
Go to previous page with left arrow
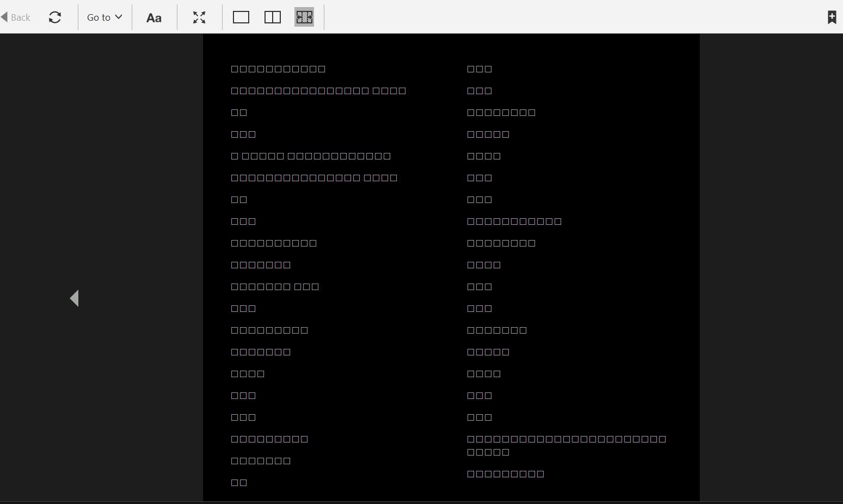coord(75,298)
